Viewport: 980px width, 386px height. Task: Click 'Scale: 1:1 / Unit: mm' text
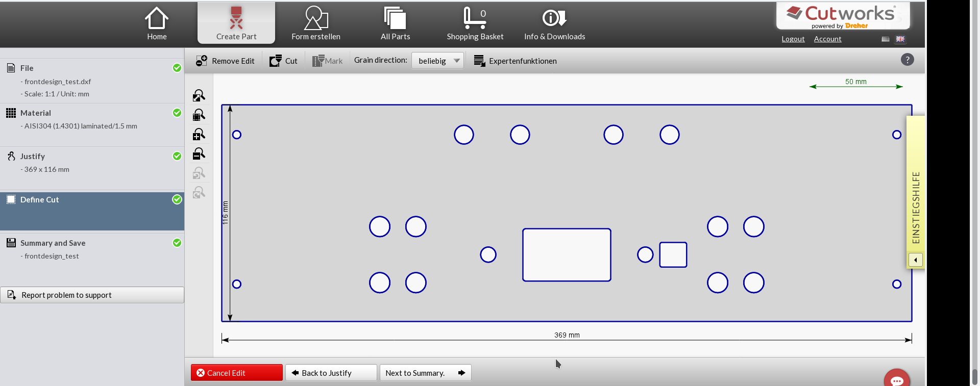pos(57,94)
